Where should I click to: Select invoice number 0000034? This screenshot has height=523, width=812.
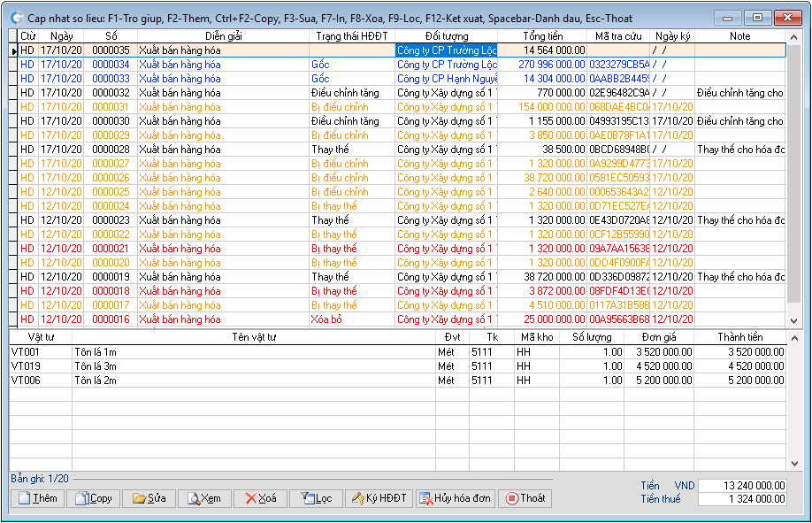[111, 65]
